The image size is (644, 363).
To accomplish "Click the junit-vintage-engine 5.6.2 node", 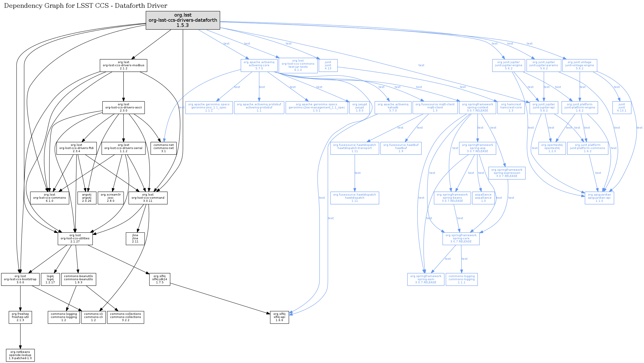I will pyautogui.click(x=580, y=65).
